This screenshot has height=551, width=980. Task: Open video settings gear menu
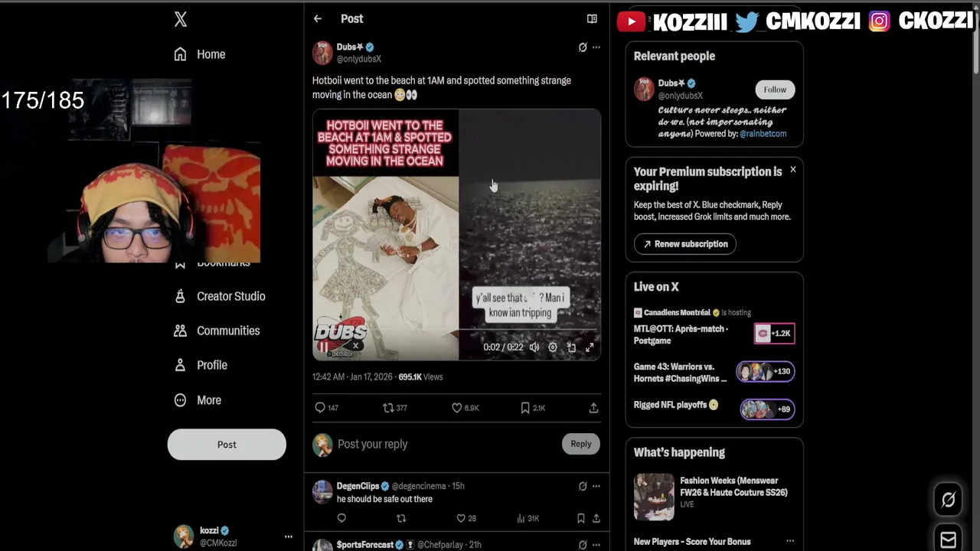(553, 347)
